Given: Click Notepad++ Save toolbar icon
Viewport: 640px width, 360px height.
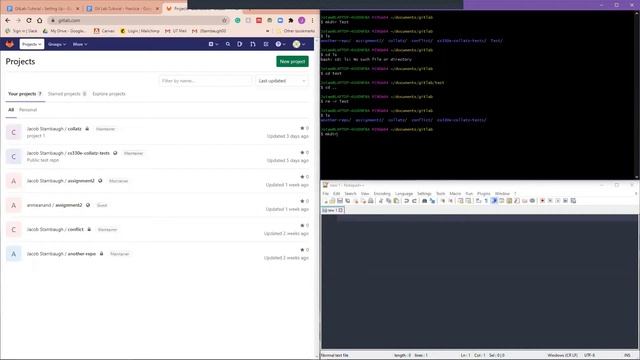Looking at the screenshot, I should (340, 201).
